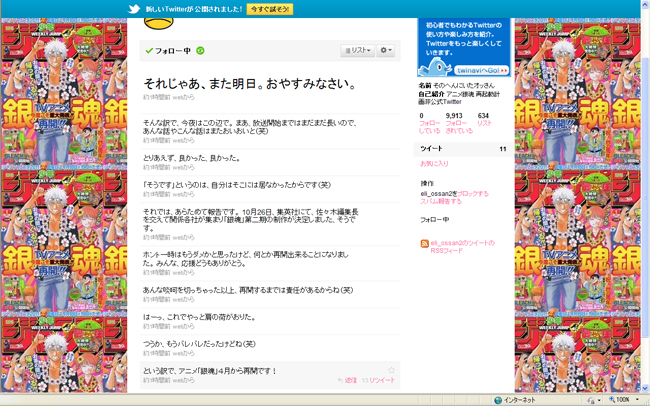Click the あんな啖呵を切っちゃった tweet
Image resolution: width=650 pixels, height=406 pixels.
[x=248, y=290]
